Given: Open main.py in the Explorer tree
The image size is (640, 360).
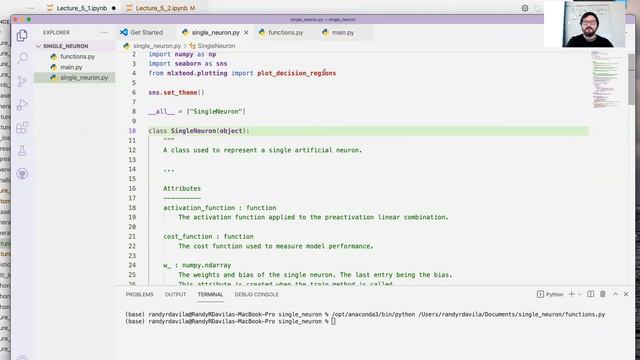Looking at the screenshot, I should pyautogui.click(x=71, y=67).
